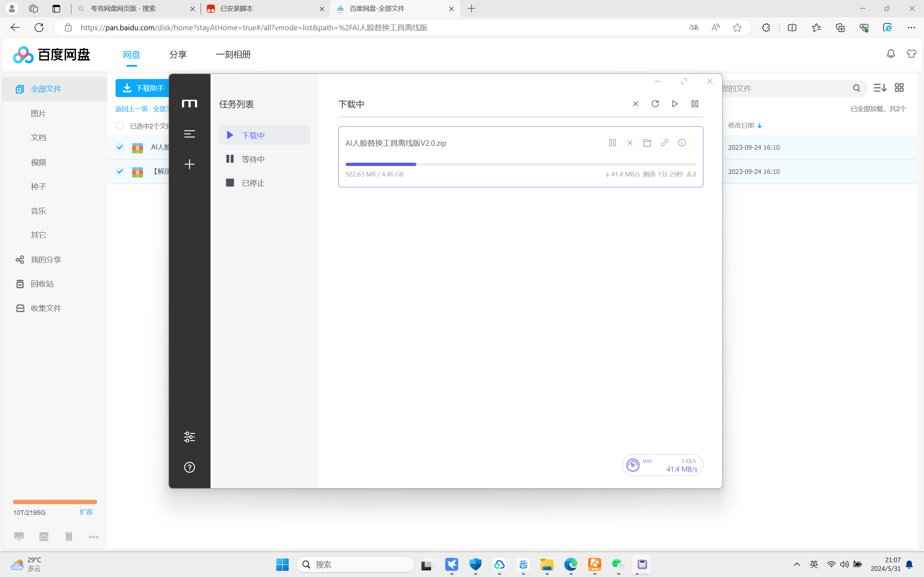Open the preferences sliders icon in dark sidebar
This screenshot has width=924, height=577.
click(189, 437)
